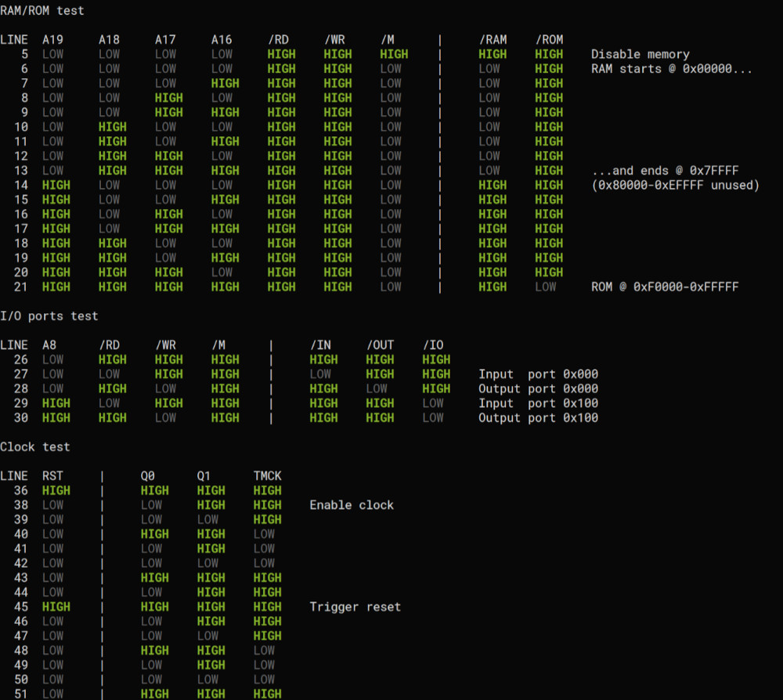The height and width of the screenshot is (700, 783).
Task: Click the RAM/ROM test heading
Action: [x=42, y=11]
